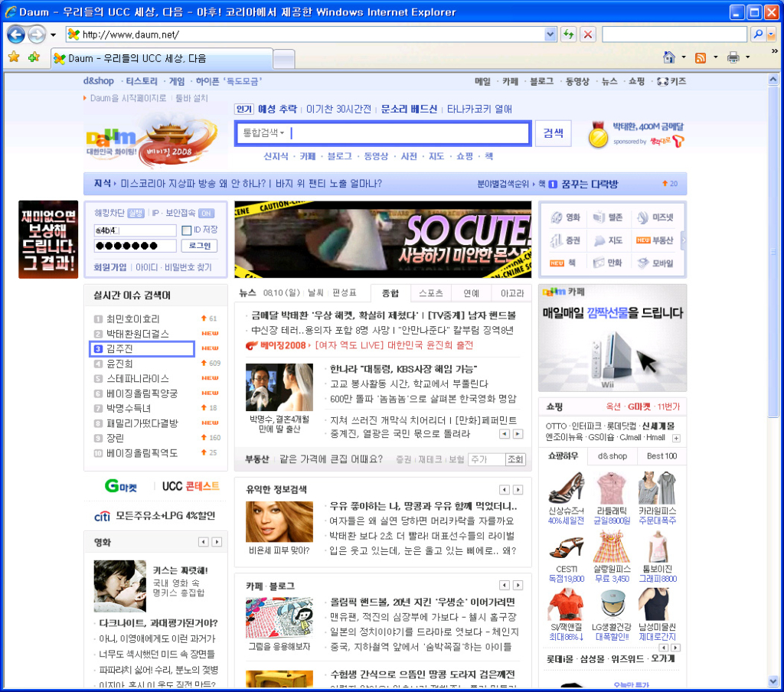Click the 회원가입 sign-up link
The image size is (784, 692).
[110, 267]
